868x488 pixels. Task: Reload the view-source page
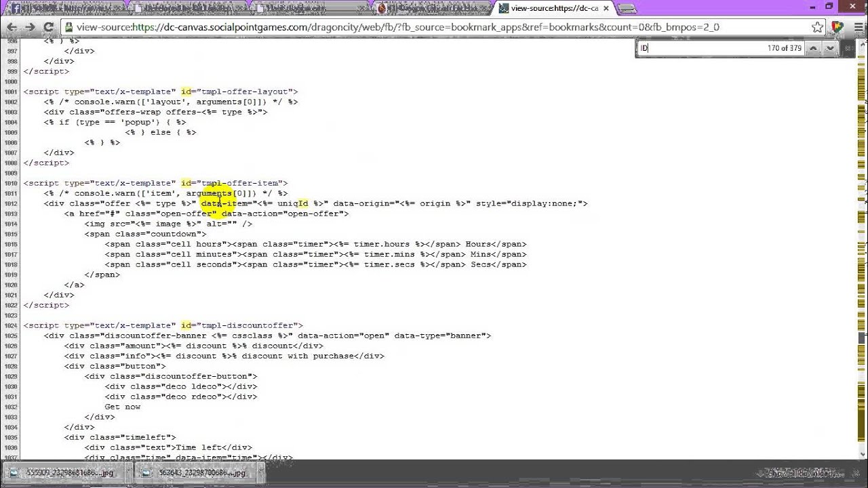[x=48, y=27]
